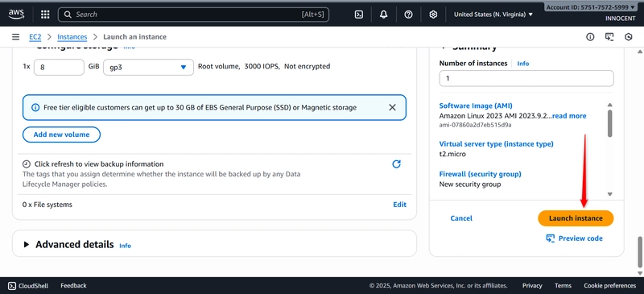Open Virtual server type (instance type) link
This screenshot has height=294, width=644.
(496, 144)
